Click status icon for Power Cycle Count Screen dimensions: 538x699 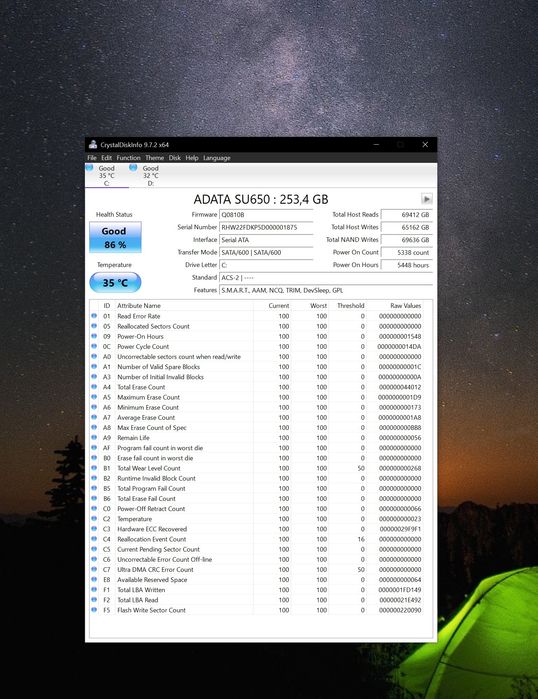[94, 346]
